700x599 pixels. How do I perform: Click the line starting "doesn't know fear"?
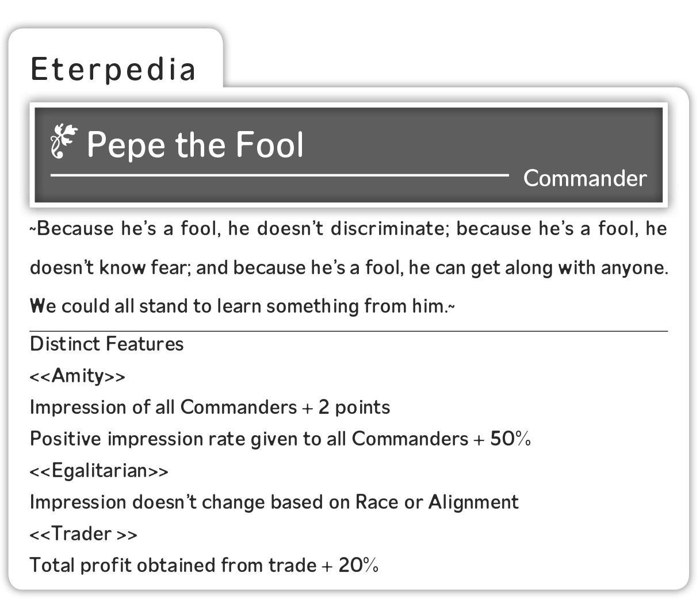point(349,268)
